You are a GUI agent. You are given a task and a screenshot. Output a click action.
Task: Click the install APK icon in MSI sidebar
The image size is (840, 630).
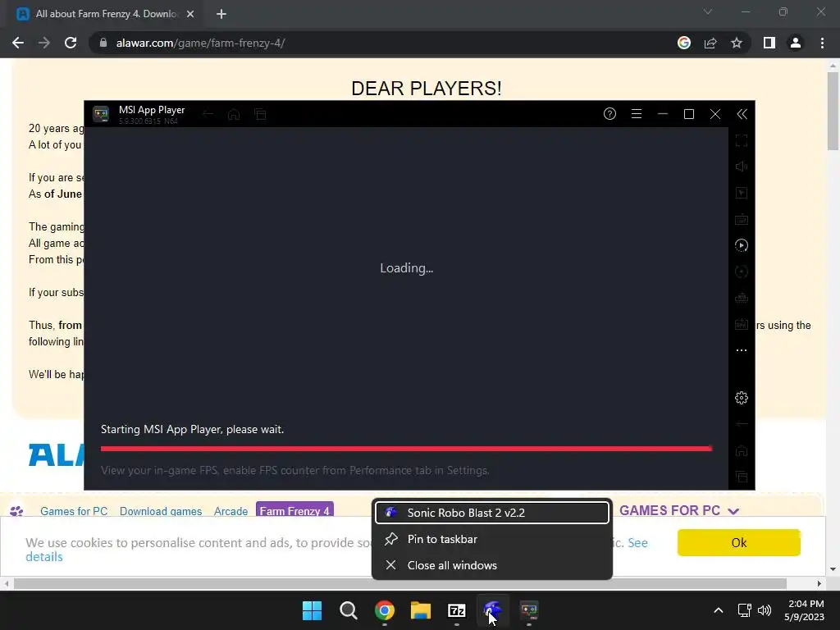pos(742,324)
